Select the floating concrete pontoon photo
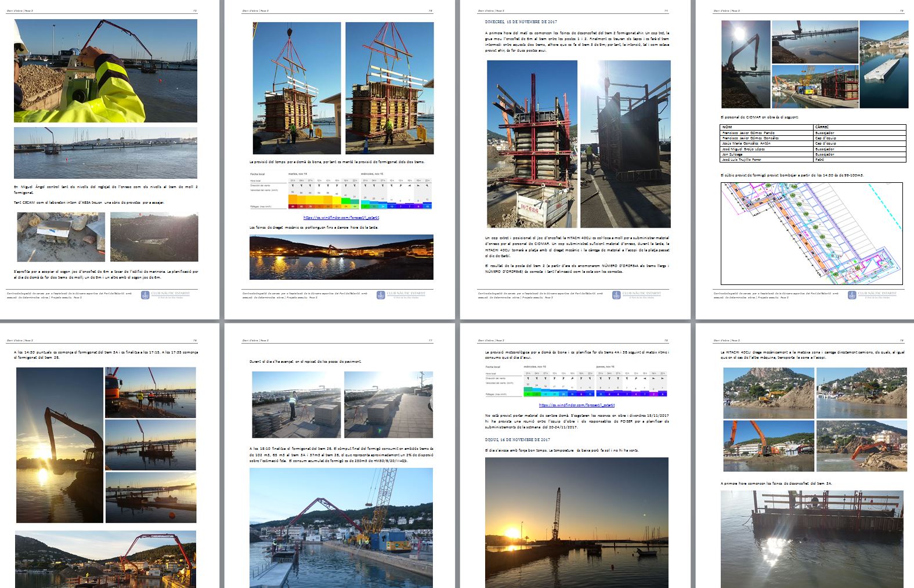914x588 pixels. [x=884, y=64]
